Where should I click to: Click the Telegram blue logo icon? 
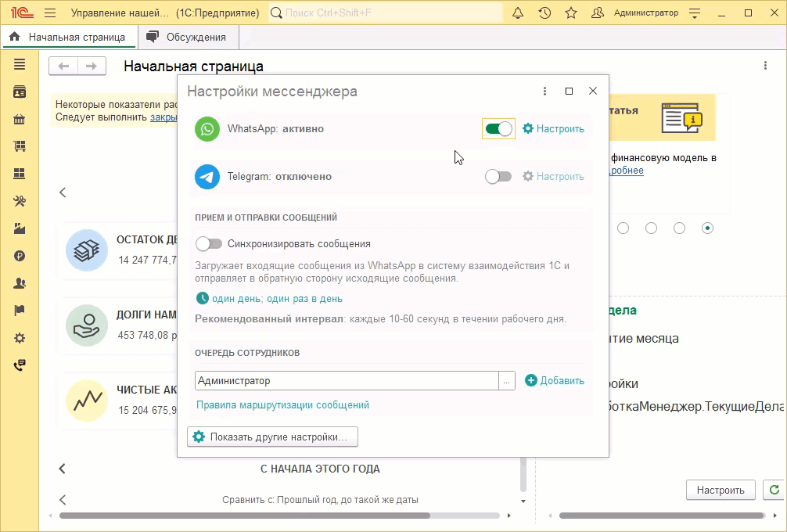(207, 177)
